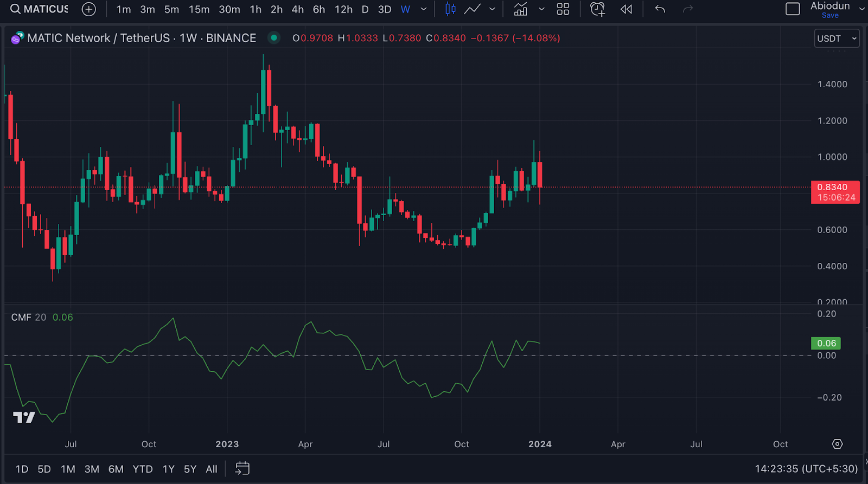This screenshot has width=868, height=484.
Task: Set the range to 5Y
Action: (x=190, y=469)
